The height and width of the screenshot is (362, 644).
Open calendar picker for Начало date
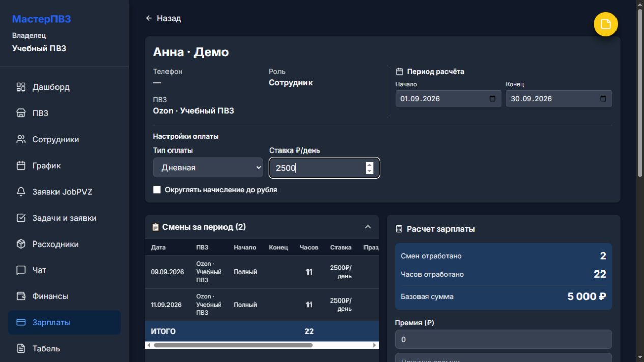492,99
